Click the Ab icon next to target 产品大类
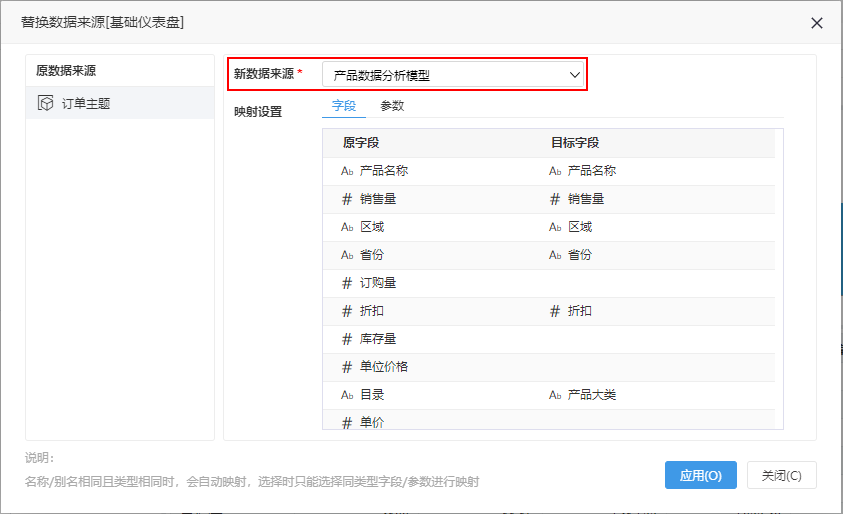The image size is (843, 514). (555, 395)
